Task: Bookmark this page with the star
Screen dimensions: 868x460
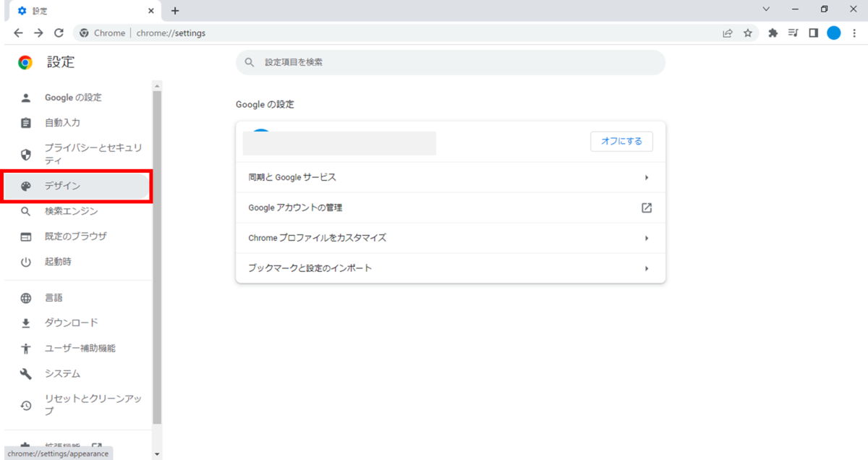Action: point(748,33)
